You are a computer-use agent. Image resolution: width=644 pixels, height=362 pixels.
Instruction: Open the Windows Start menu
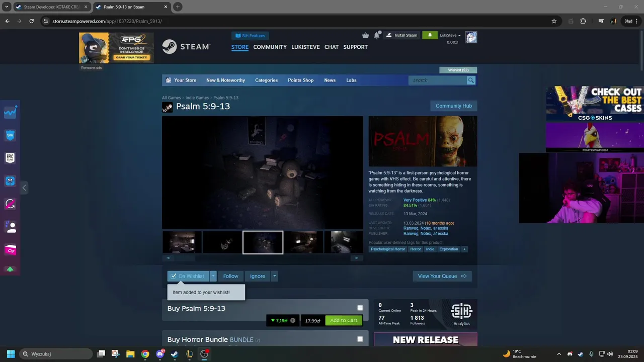coord(11,354)
